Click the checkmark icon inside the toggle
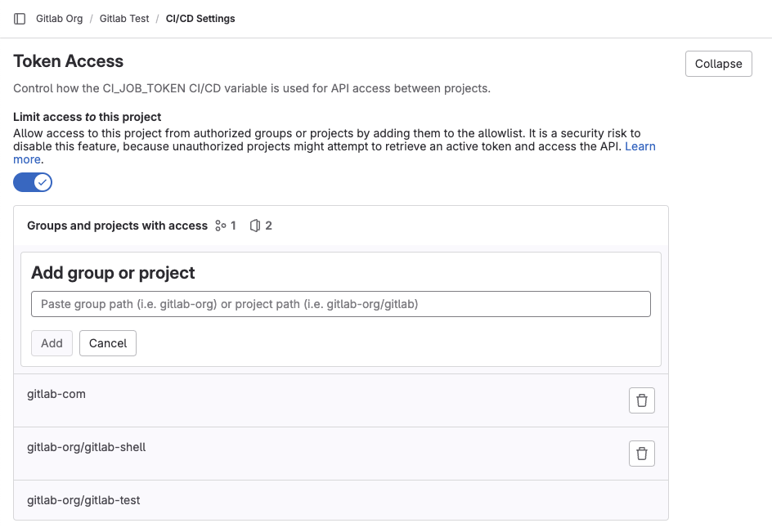 (42, 181)
